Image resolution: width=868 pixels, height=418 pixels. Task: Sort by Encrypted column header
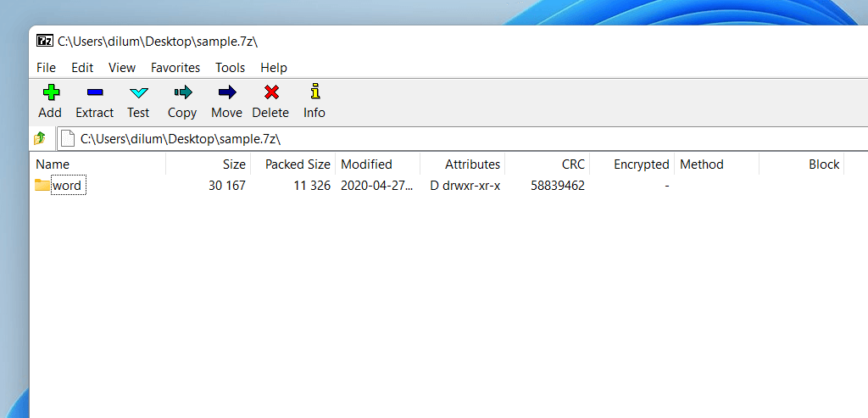click(x=632, y=164)
